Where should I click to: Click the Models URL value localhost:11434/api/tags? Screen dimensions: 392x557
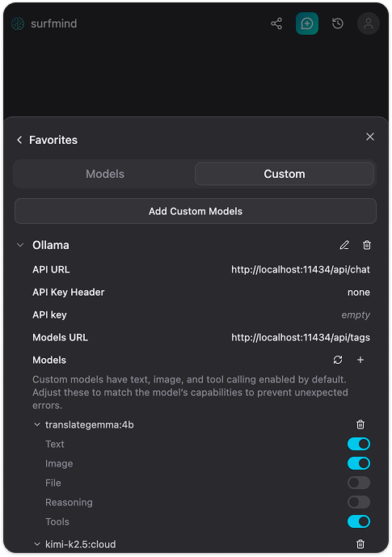301,337
